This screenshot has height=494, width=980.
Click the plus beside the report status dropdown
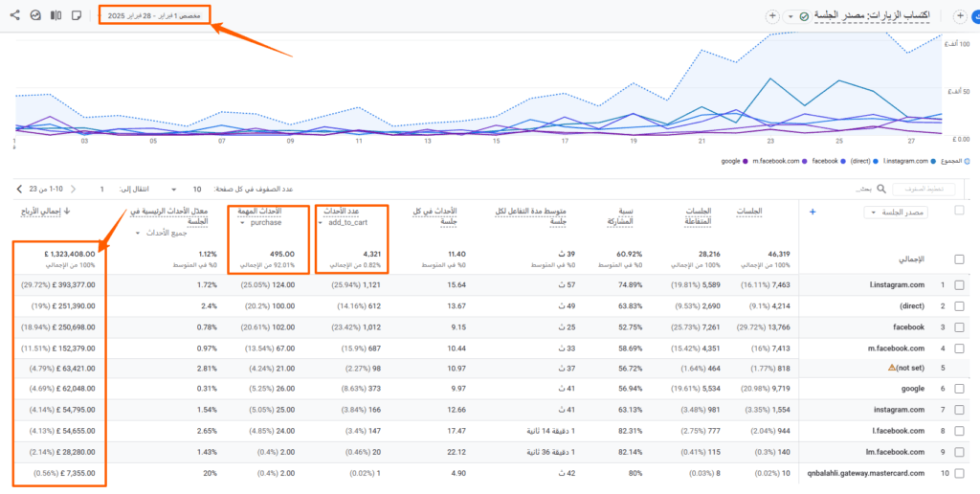[772, 16]
